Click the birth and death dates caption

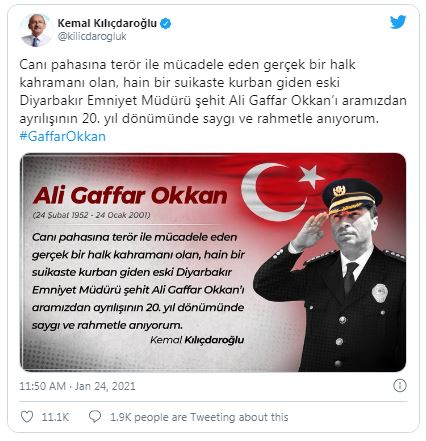(x=91, y=215)
